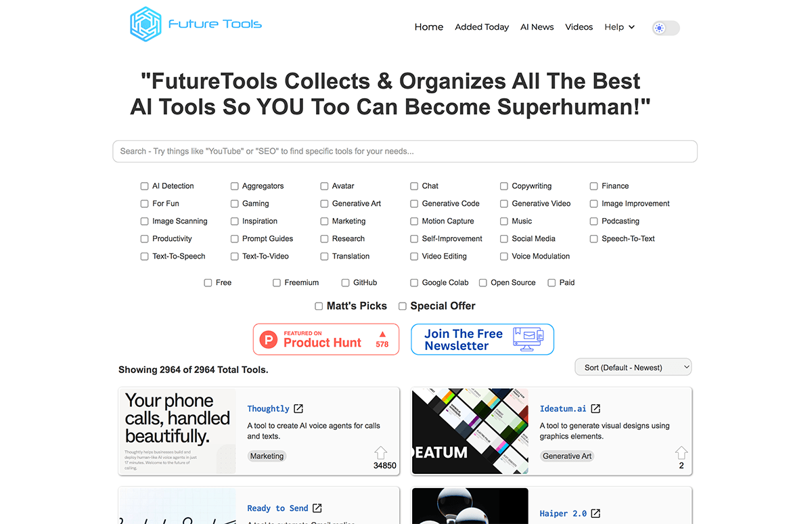Viewport: 812px width, 524px height.
Task: Enable the Matt's Picks checkbox
Action: coord(319,306)
